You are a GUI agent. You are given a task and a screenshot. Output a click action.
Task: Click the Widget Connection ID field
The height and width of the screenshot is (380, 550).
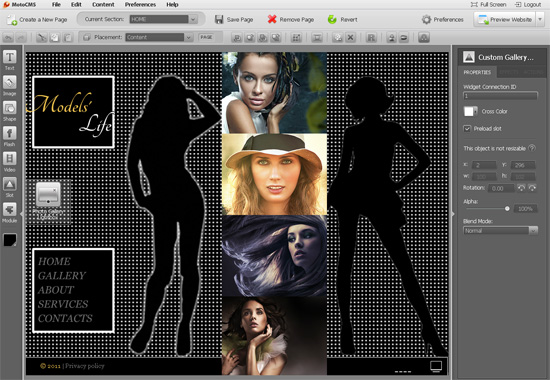tap(500, 96)
